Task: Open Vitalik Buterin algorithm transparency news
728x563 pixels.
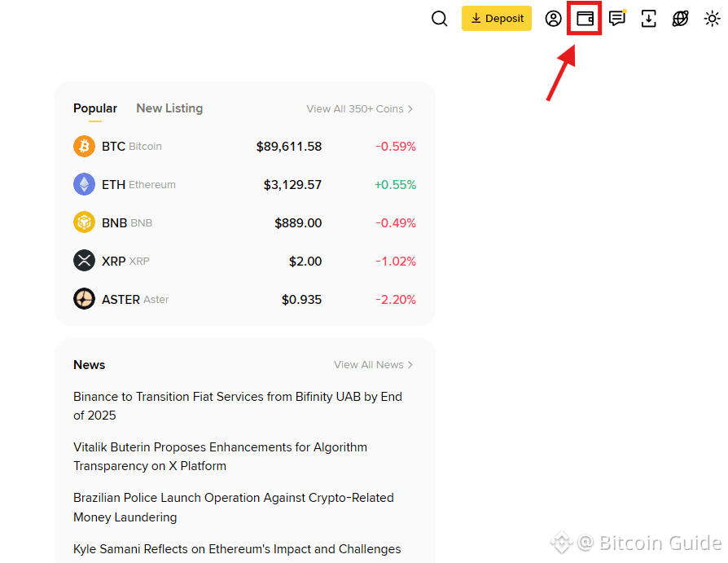Action: [x=220, y=456]
